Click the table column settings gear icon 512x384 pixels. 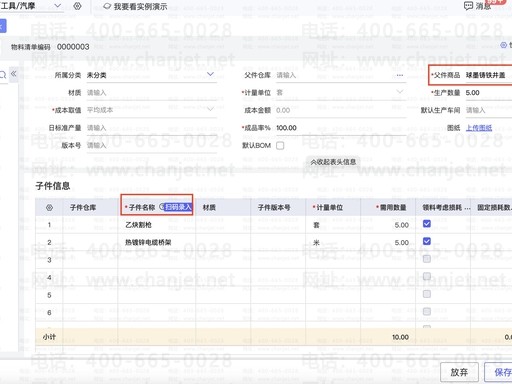pos(49,208)
